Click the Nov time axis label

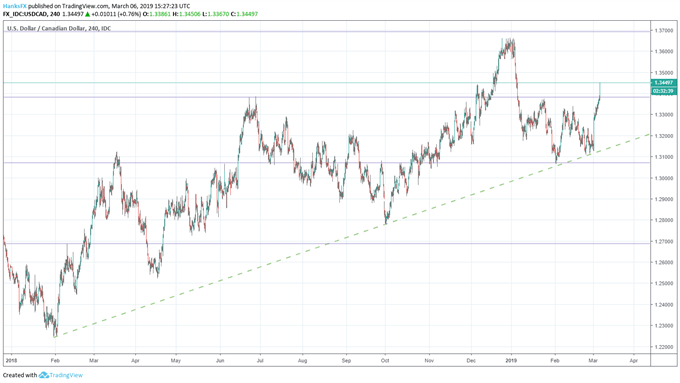(x=429, y=360)
